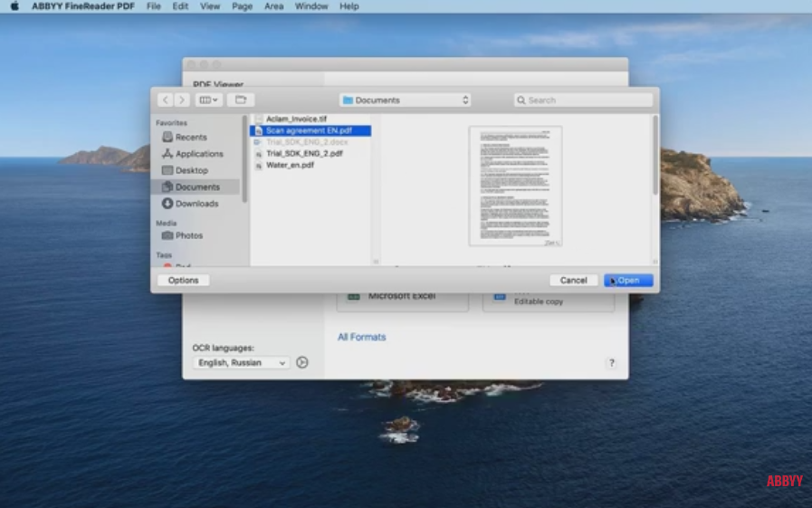812x508 pixels.
Task: Open the Apple menu
Action: (x=14, y=6)
